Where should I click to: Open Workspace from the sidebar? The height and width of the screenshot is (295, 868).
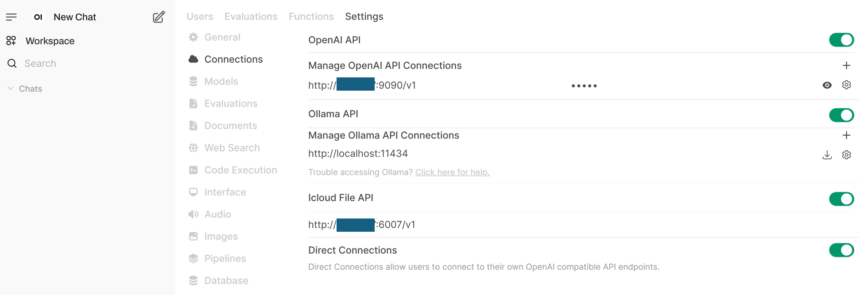50,41
